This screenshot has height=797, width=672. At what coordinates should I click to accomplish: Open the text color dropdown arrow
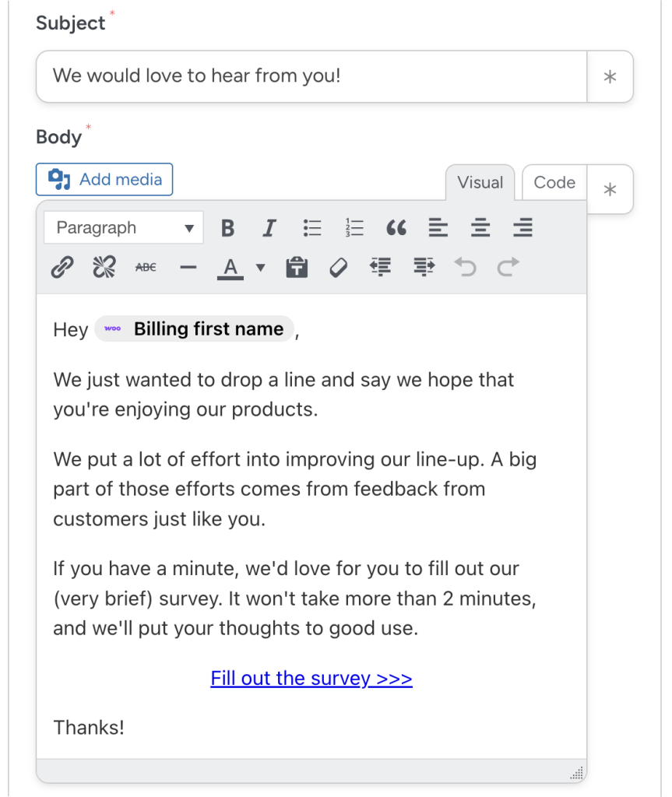(x=259, y=266)
